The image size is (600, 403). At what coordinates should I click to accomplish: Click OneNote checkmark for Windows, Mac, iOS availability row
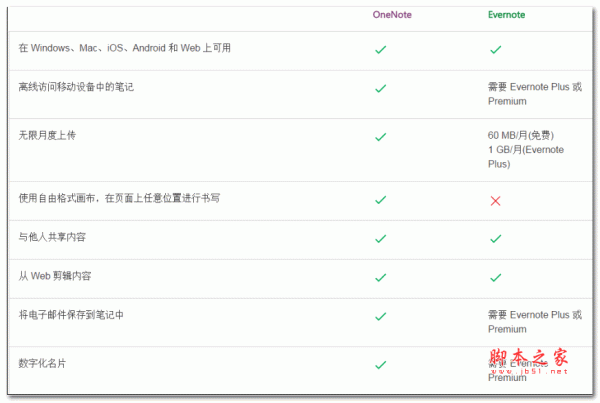(381, 49)
